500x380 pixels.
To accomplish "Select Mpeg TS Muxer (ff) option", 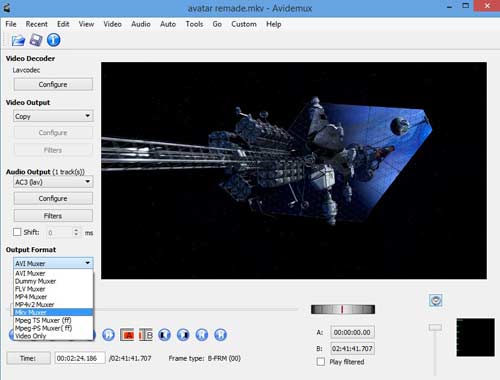I will point(53,320).
